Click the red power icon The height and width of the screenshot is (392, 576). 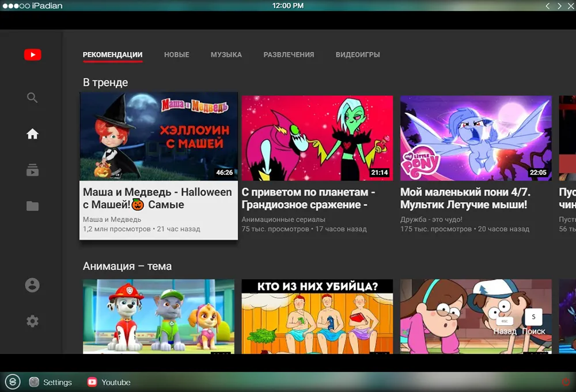pyautogui.click(x=566, y=382)
